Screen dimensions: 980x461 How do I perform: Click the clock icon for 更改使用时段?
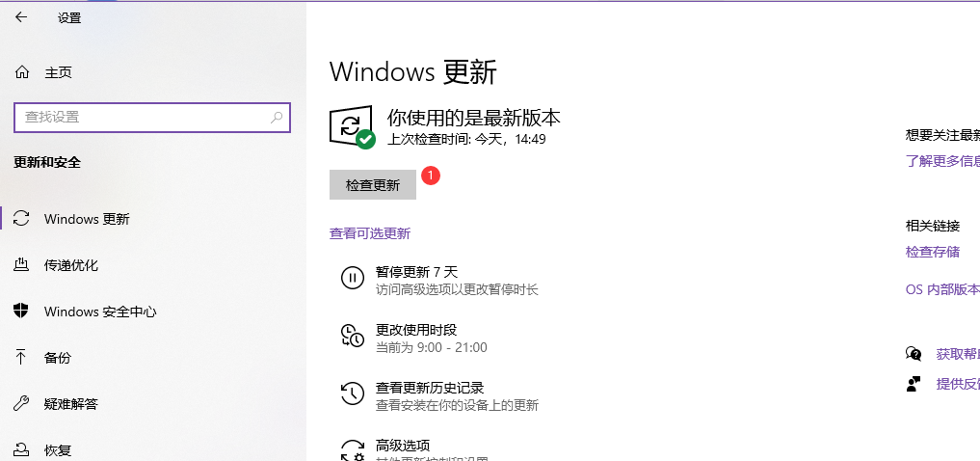(x=352, y=336)
